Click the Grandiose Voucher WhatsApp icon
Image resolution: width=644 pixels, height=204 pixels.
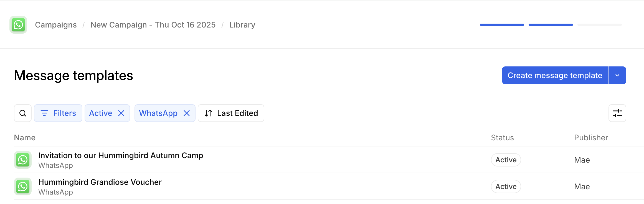[x=23, y=186]
